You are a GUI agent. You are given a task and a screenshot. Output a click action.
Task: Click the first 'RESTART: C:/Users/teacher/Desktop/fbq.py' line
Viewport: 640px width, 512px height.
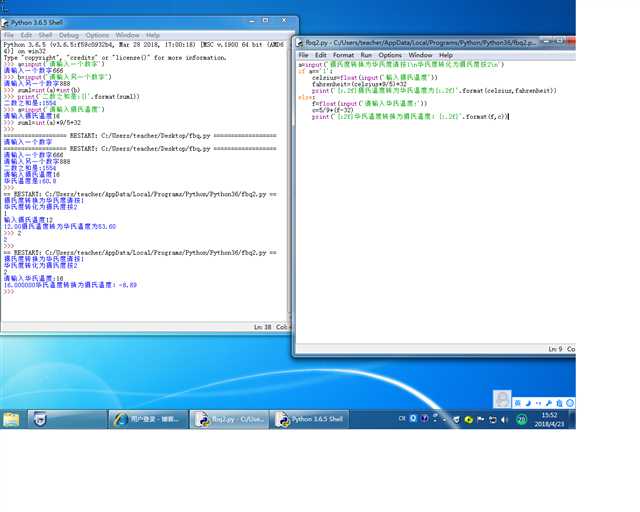click(140, 136)
